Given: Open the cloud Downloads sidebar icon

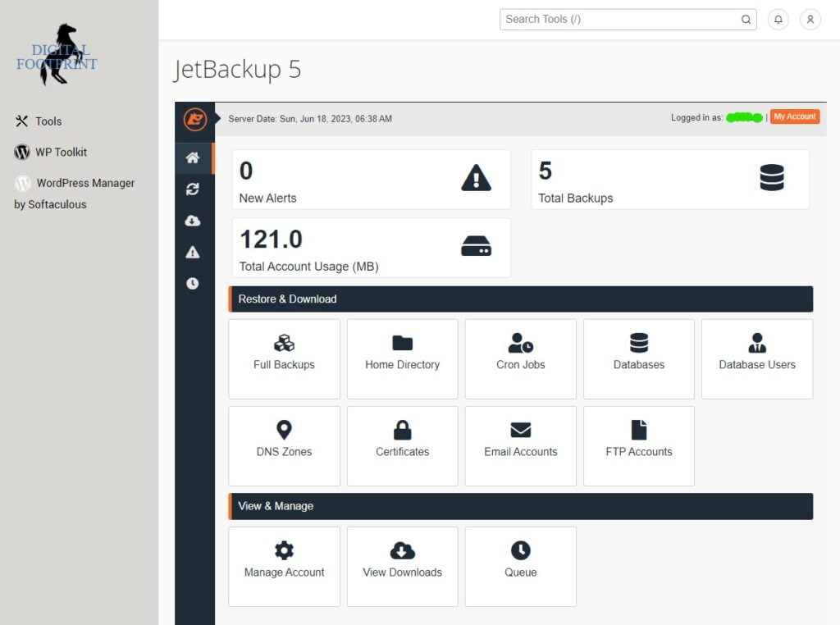Looking at the screenshot, I should tap(193, 221).
